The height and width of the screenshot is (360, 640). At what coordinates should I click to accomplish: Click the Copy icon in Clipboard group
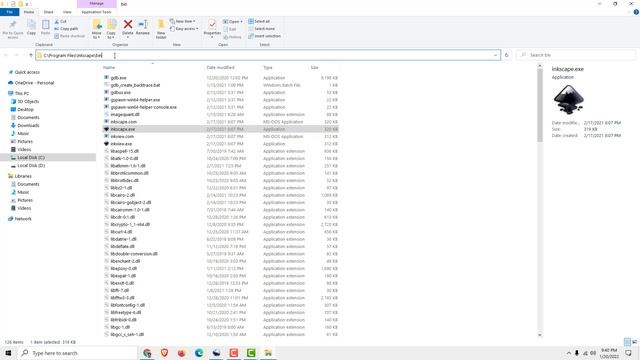tap(31, 25)
